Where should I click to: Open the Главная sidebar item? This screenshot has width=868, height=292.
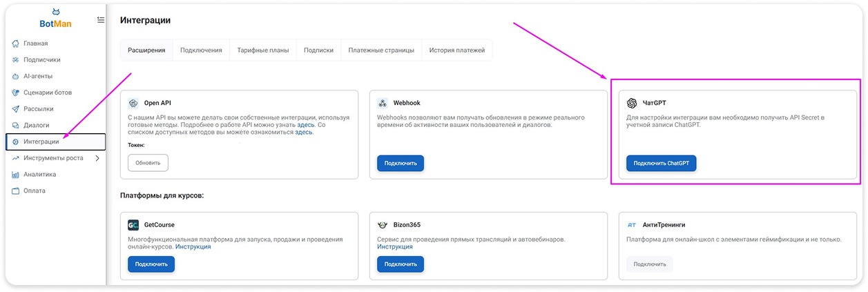(x=36, y=43)
